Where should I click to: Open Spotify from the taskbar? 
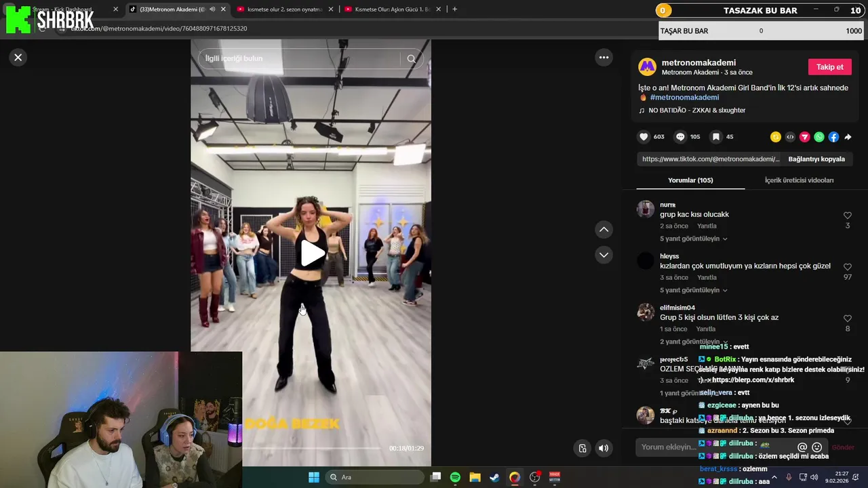click(455, 477)
